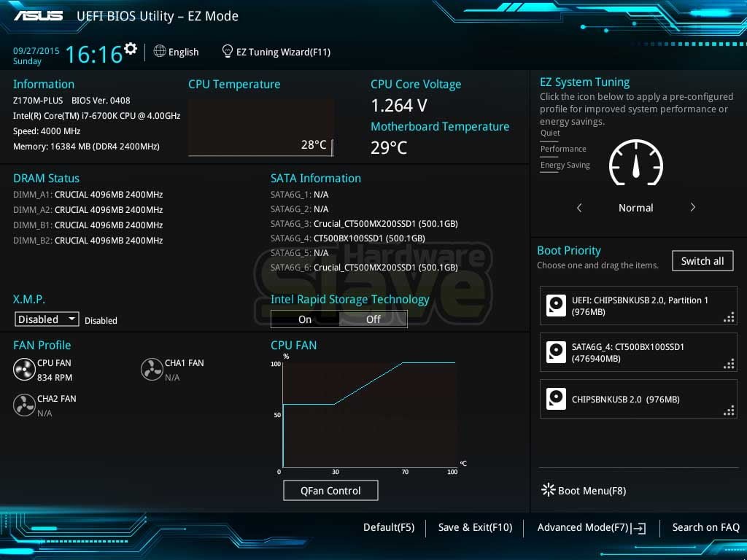Click the SATA6G_2: N/A entry
Viewport: 747px width, 560px height.
tap(300, 209)
